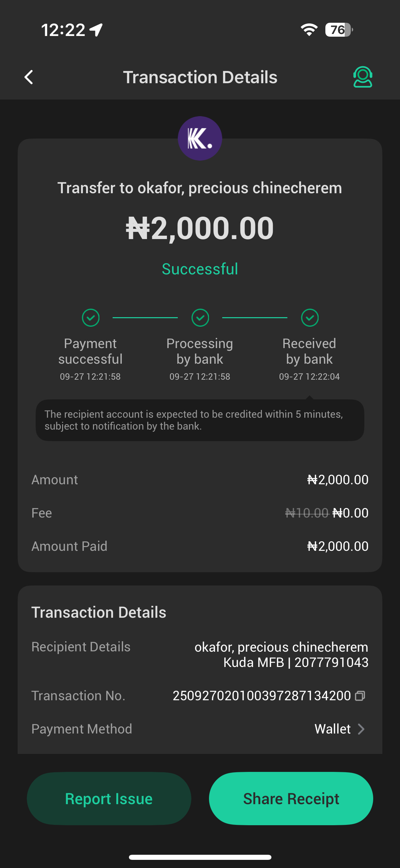The image size is (400, 868).
Task: Tap the recipient account details text
Action: click(x=281, y=654)
